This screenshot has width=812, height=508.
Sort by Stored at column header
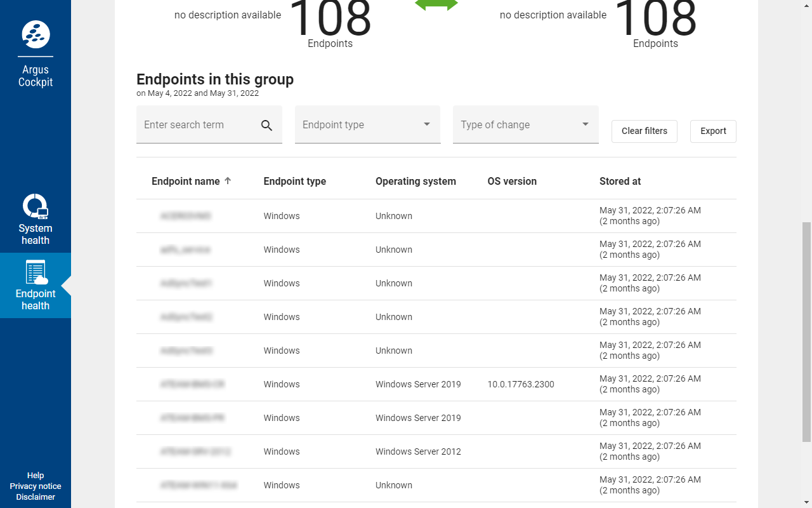tap(620, 181)
